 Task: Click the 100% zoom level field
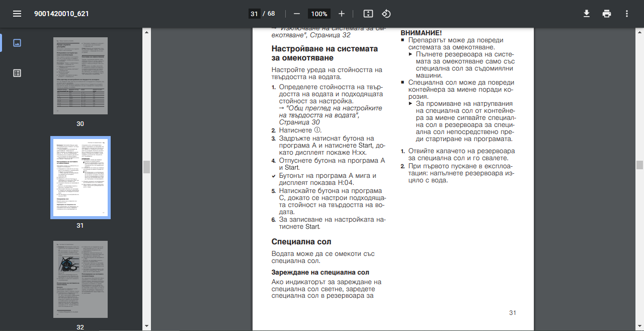point(319,14)
